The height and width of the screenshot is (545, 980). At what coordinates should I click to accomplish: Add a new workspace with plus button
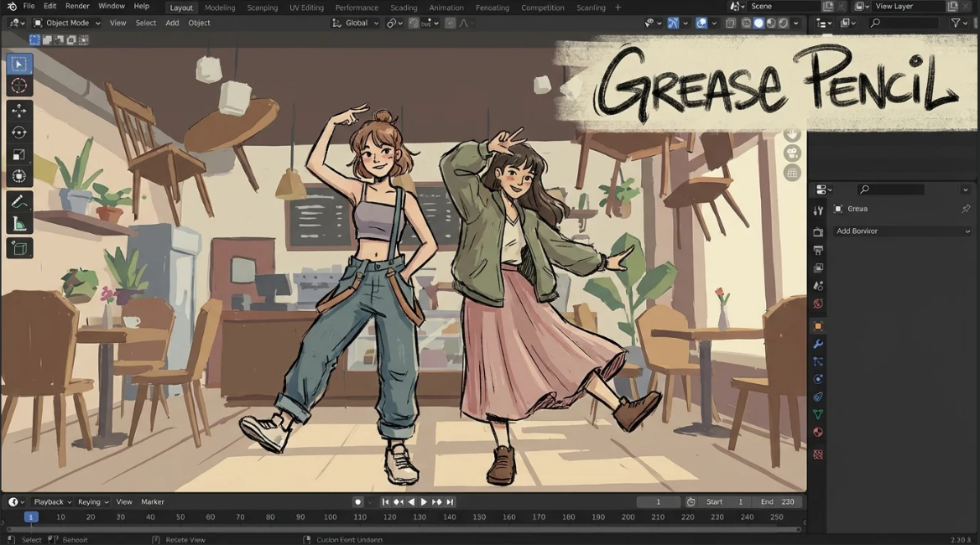(x=618, y=8)
